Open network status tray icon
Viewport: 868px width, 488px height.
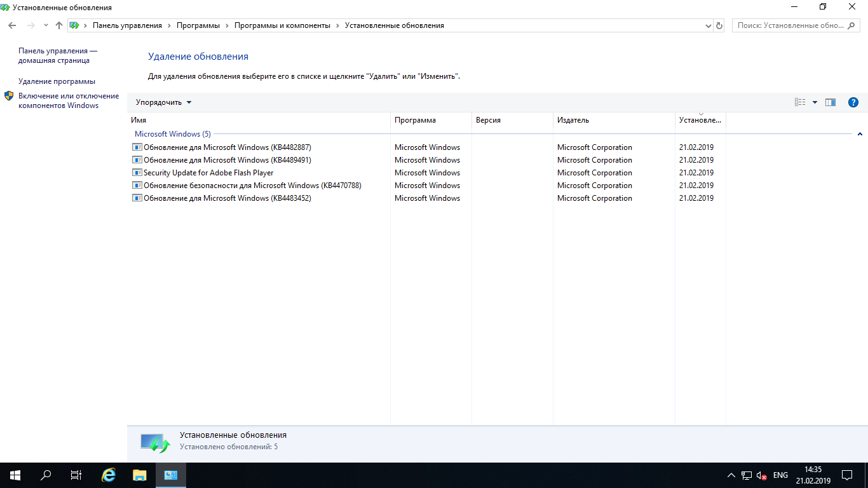(747, 475)
